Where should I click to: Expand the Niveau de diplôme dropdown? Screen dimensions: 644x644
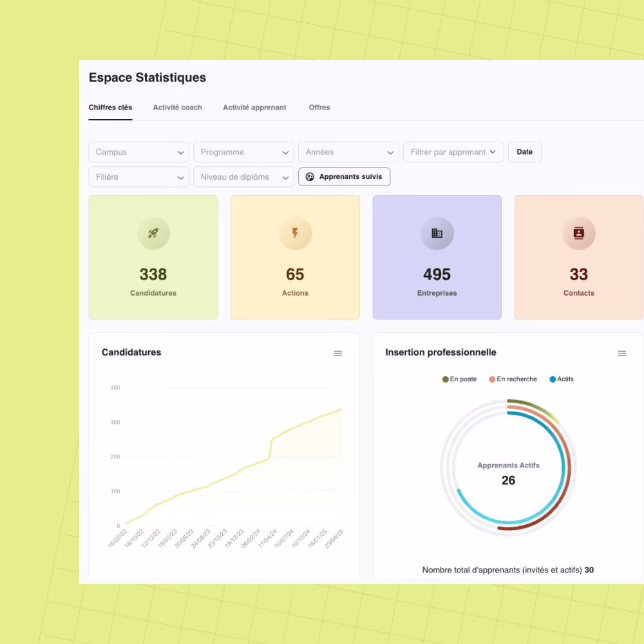pyautogui.click(x=243, y=177)
